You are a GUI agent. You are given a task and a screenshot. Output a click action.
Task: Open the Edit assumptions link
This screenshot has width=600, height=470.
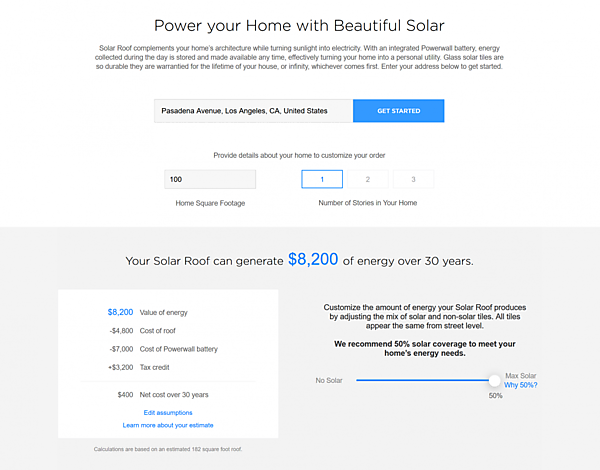(168, 412)
